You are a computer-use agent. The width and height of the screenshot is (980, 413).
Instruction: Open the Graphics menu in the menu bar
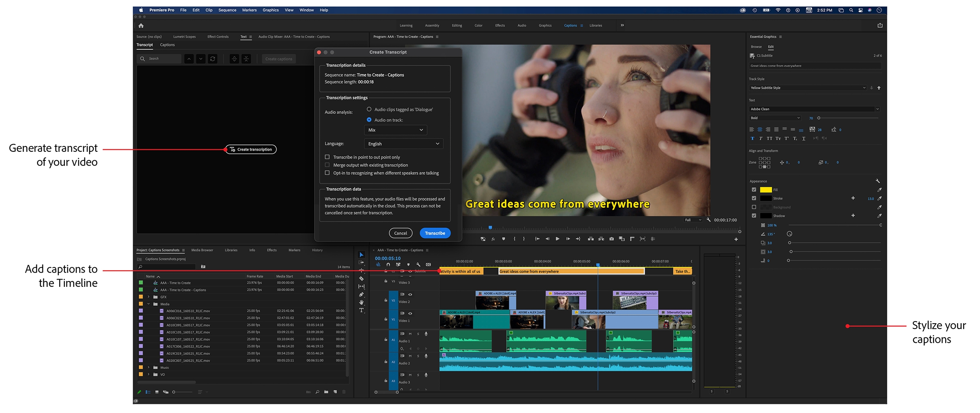[x=270, y=10]
